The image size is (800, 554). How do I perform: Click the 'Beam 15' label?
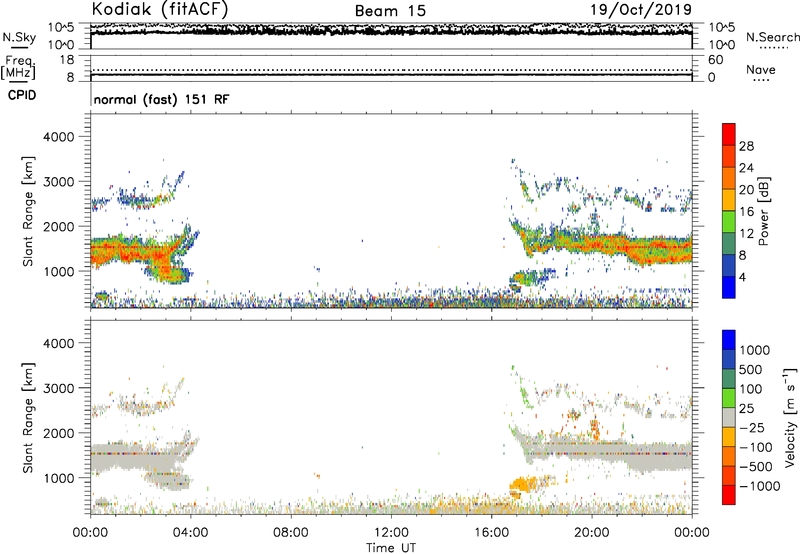[390, 11]
